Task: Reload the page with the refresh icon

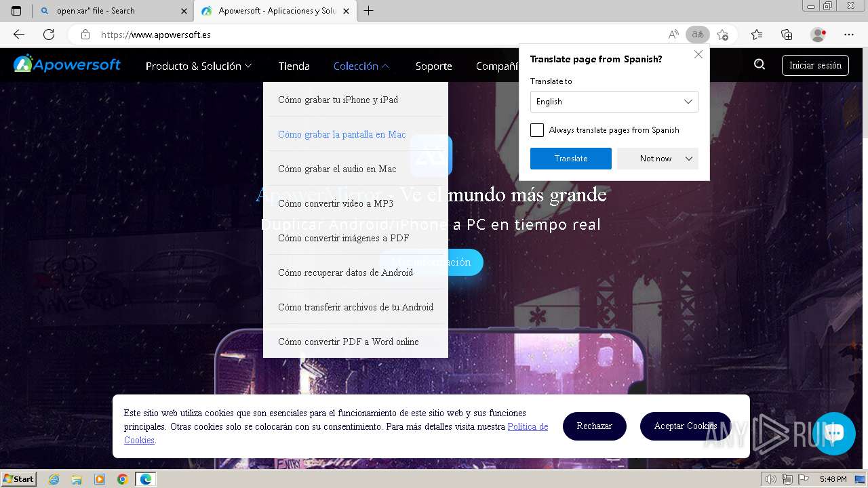Action: tap(49, 35)
